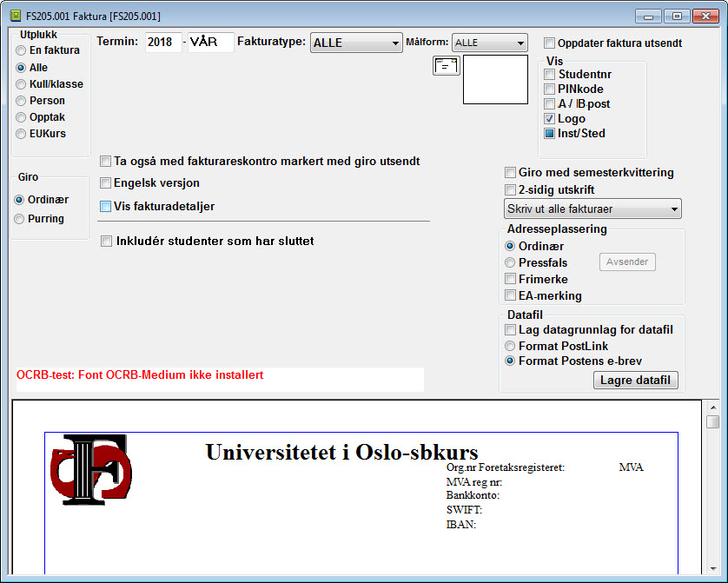Select the 'Person' radio button
The height and width of the screenshot is (583, 728).
tap(21, 101)
